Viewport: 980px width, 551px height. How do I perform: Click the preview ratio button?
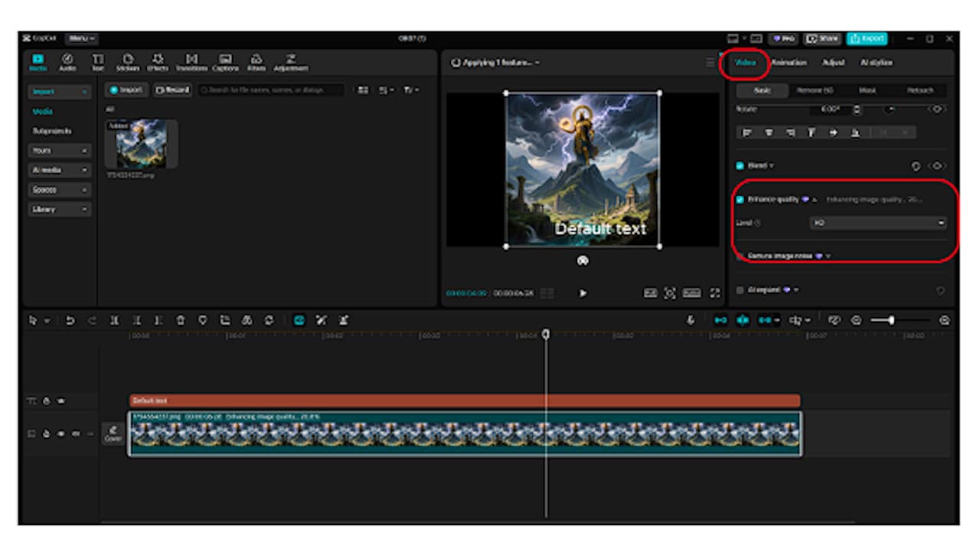tap(692, 293)
